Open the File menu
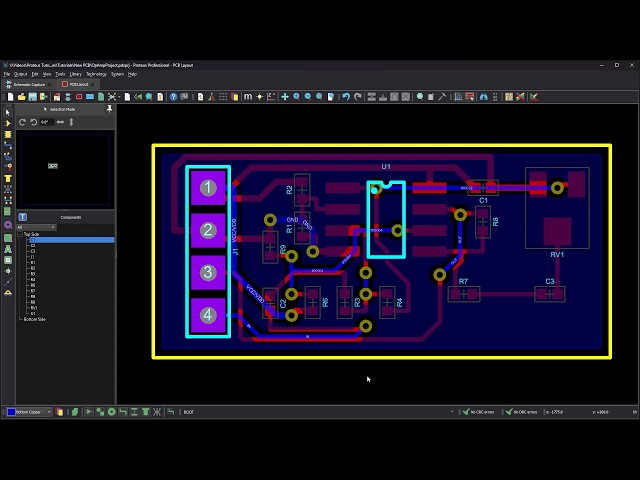The width and height of the screenshot is (640, 480). (7, 74)
